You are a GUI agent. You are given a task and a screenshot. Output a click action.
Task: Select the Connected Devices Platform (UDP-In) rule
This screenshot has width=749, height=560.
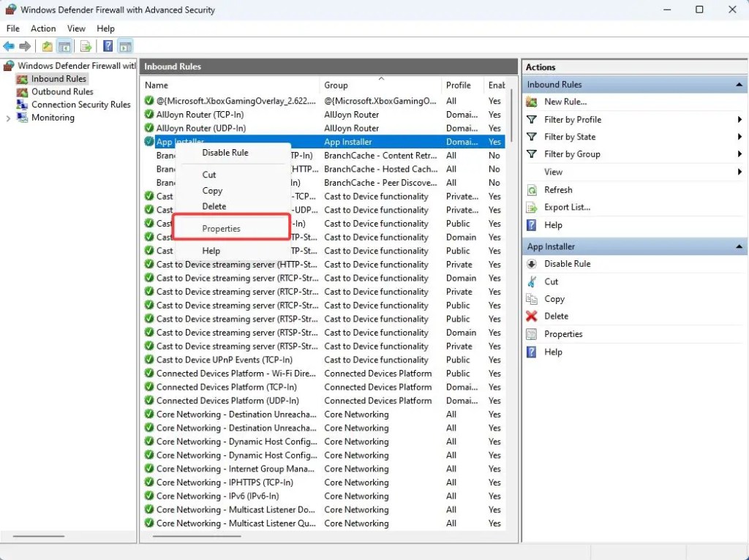pyautogui.click(x=323, y=401)
